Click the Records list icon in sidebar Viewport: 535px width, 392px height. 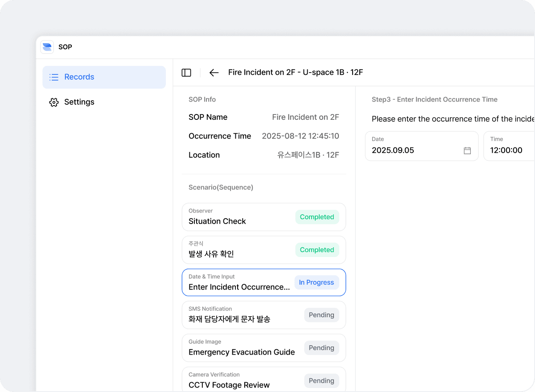coord(54,77)
